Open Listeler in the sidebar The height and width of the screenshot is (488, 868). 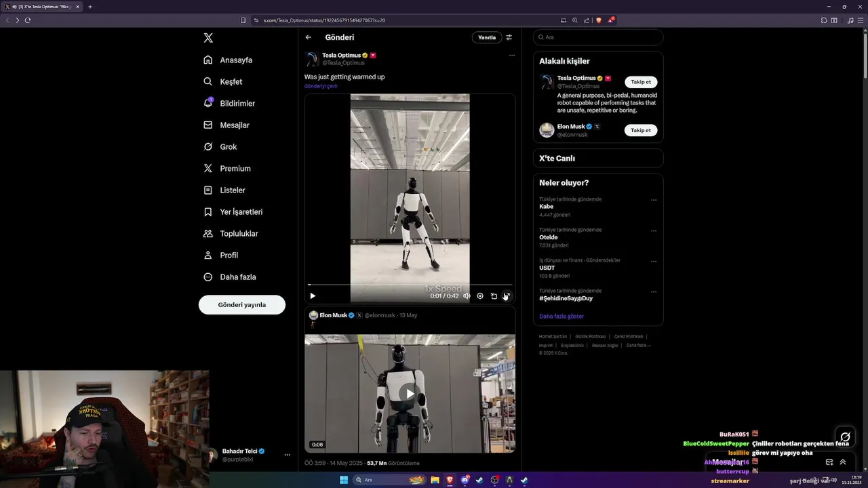click(x=224, y=190)
